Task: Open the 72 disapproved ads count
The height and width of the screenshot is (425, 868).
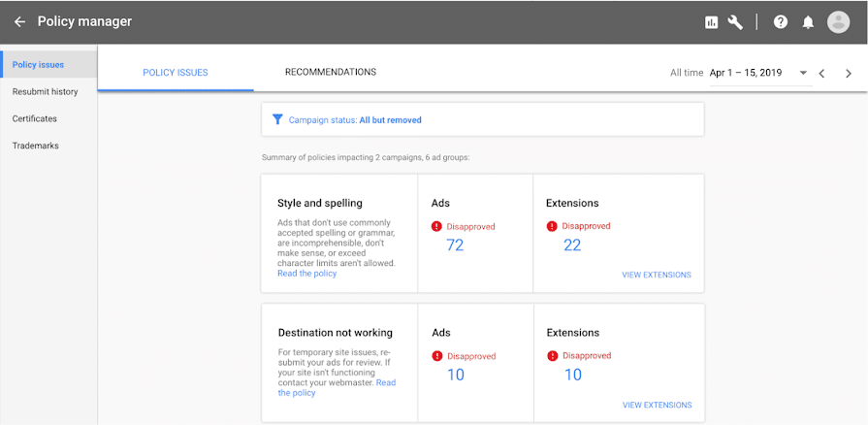Action: 455,245
